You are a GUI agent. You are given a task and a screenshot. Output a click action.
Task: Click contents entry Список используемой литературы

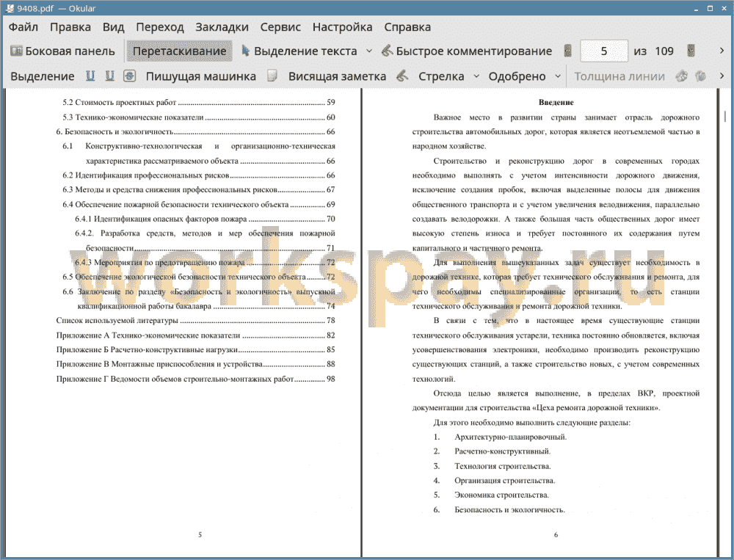click(196, 321)
